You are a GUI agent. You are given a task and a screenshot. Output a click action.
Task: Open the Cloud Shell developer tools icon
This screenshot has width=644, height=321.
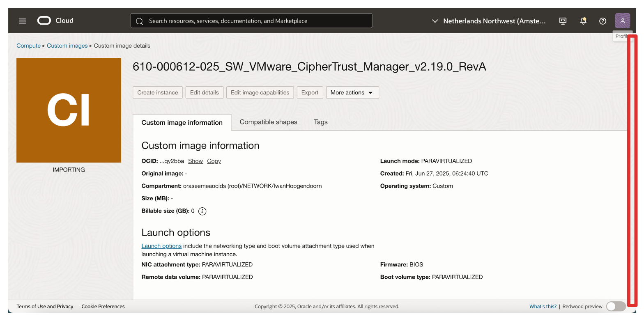click(563, 21)
